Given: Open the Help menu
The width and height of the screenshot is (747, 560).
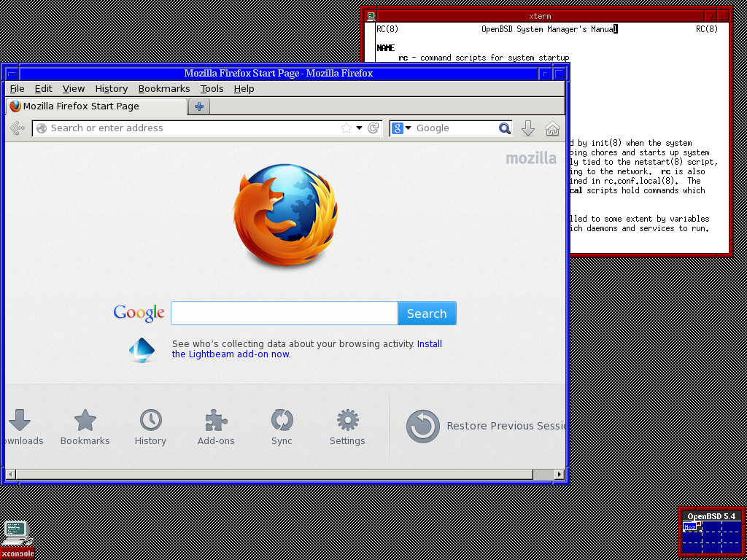Looking at the screenshot, I should coord(244,88).
